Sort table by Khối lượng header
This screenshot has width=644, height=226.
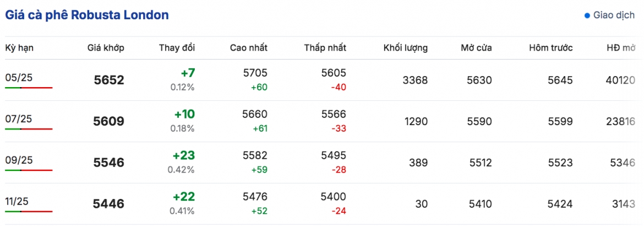pyautogui.click(x=405, y=48)
